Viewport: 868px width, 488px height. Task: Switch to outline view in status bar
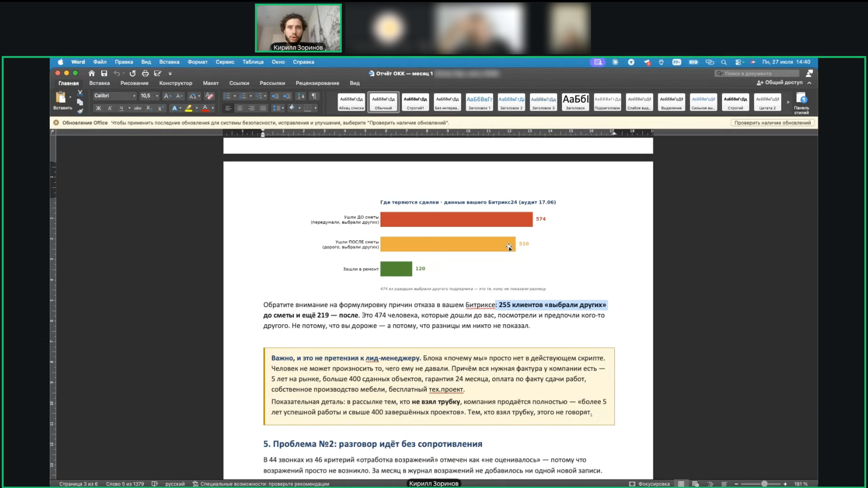click(710, 483)
